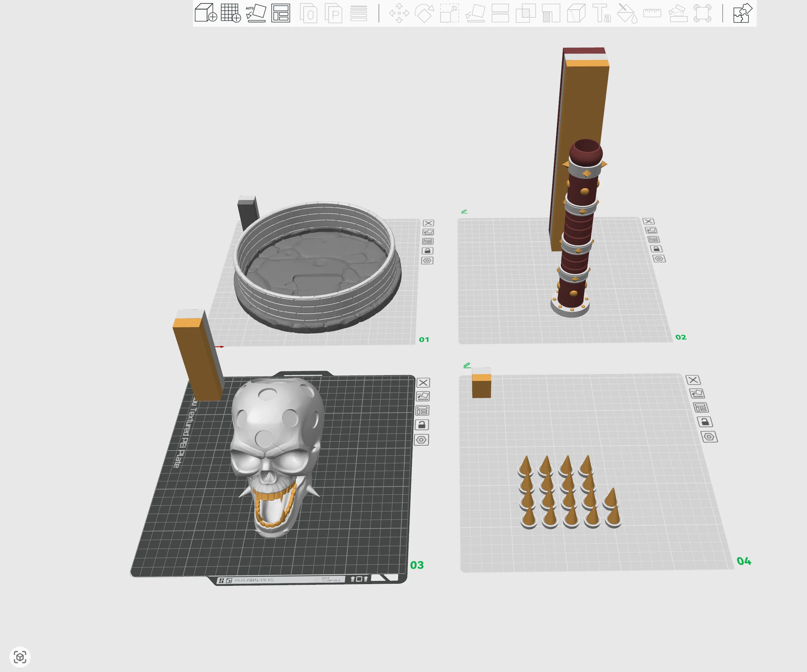The width and height of the screenshot is (807, 672).
Task: Open the Color painting bucket tool
Action: (x=627, y=13)
